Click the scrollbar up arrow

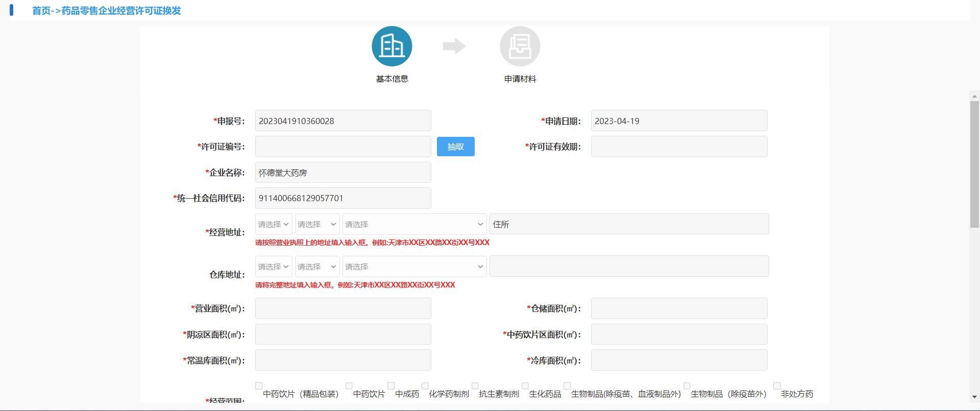tap(974, 96)
